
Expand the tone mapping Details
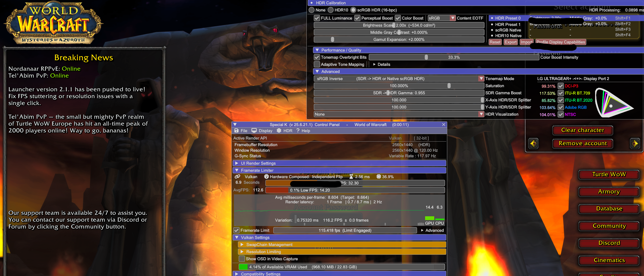[x=374, y=64]
